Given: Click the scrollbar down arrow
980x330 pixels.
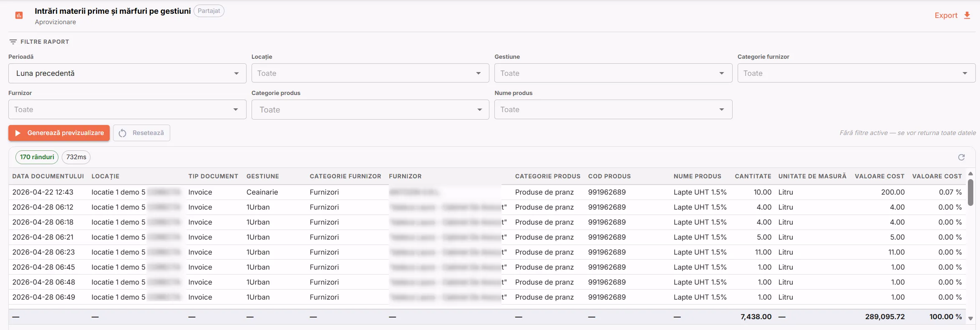Looking at the screenshot, I should pyautogui.click(x=970, y=318).
